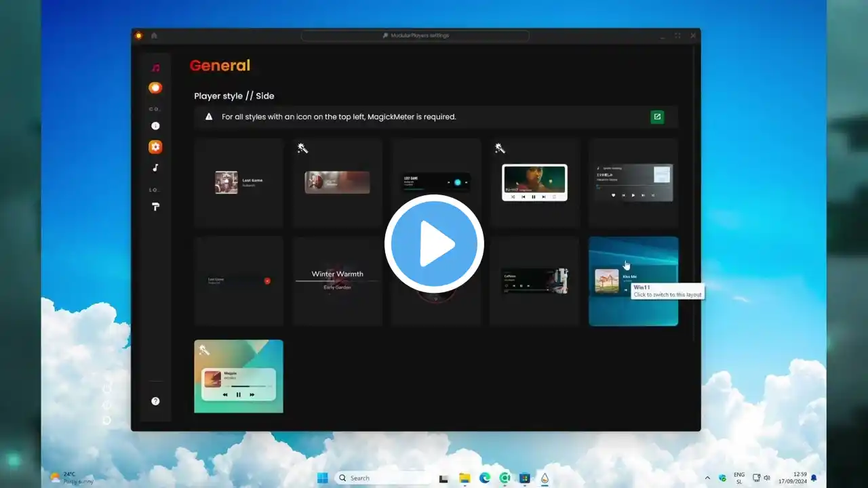Click the app logo in the title bar
Screen dimensions: 868x488
[139, 35]
